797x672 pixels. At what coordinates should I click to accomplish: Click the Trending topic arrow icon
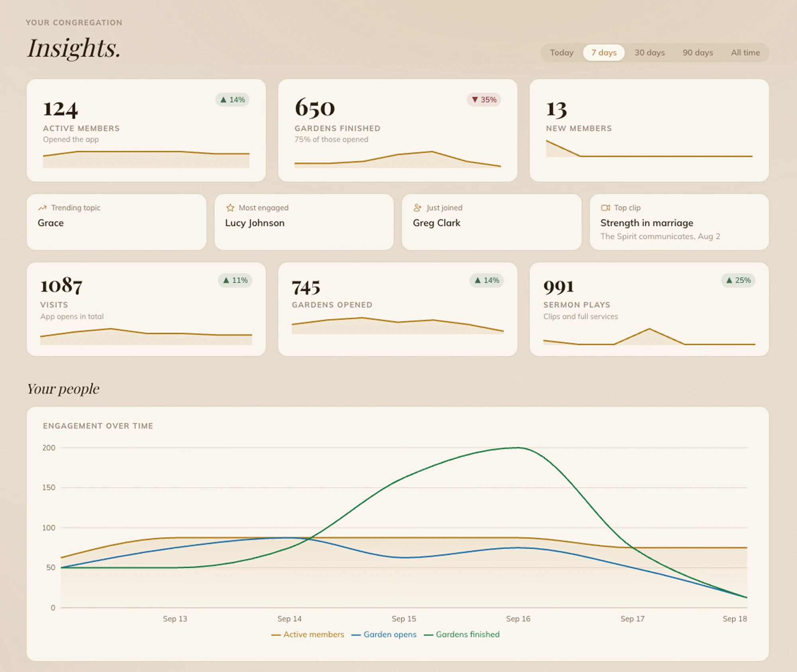(x=42, y=208)
